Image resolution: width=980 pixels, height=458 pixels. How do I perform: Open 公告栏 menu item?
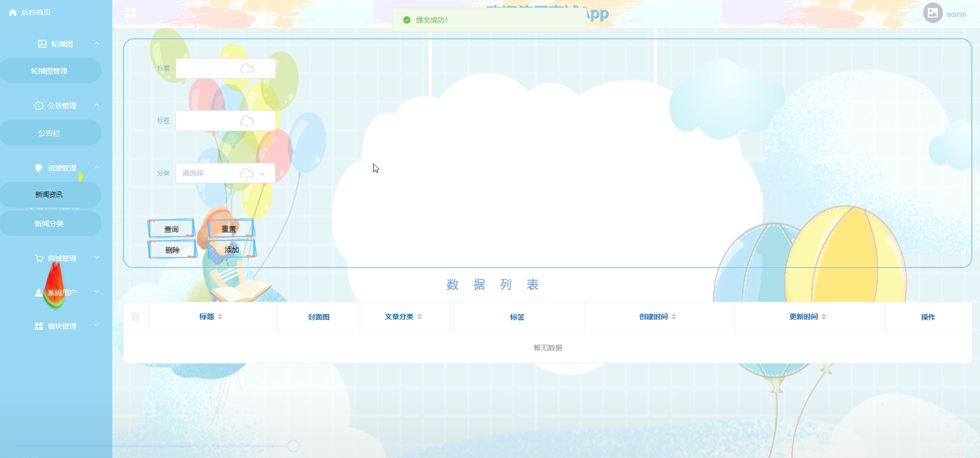tap(50, 133)
